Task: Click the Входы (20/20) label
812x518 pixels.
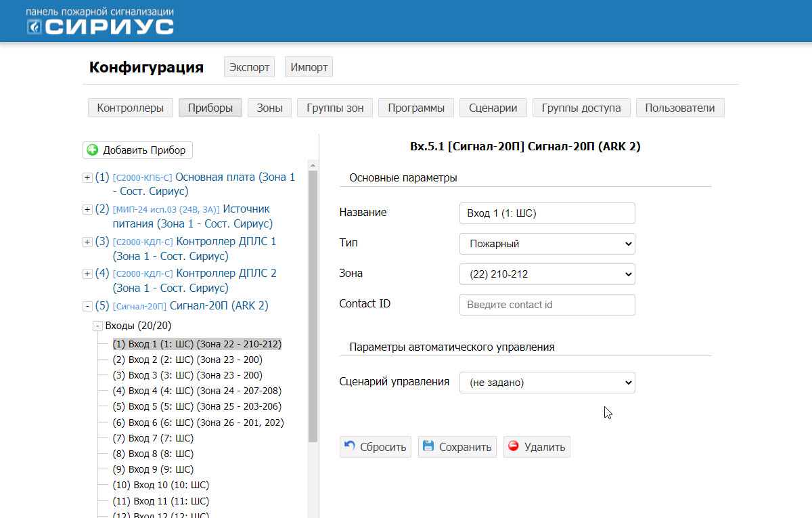Action: 139,326
